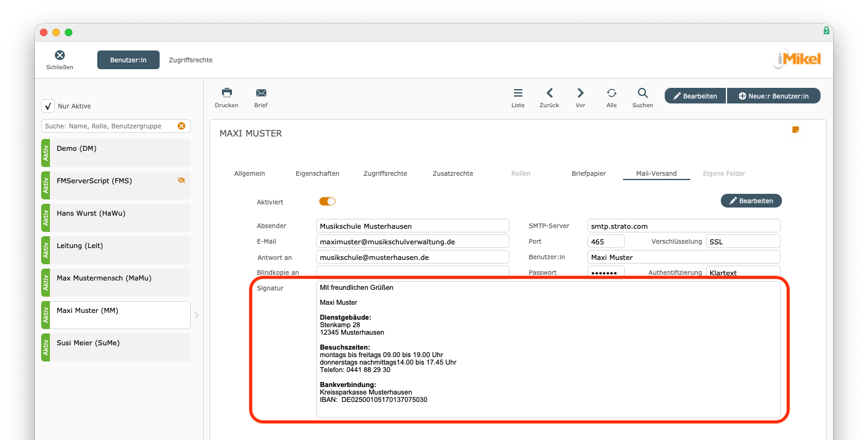Open the Briefpapier tab

tap(589, 173)
